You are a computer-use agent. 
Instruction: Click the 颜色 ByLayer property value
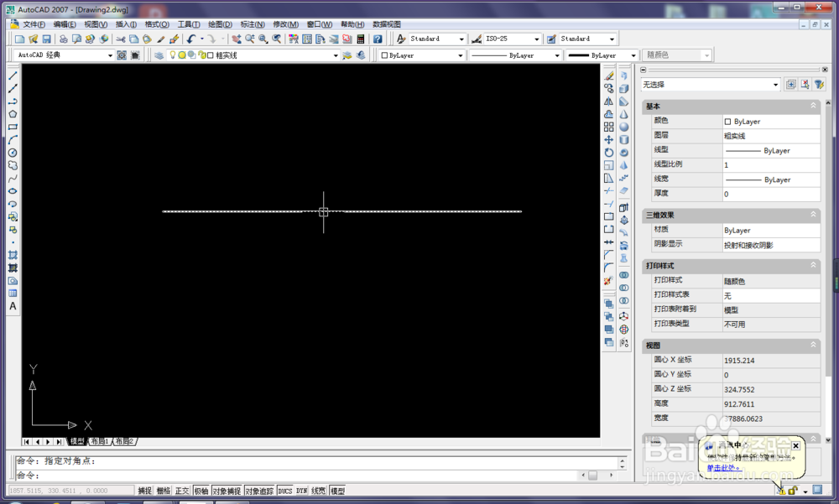point(771,122)
